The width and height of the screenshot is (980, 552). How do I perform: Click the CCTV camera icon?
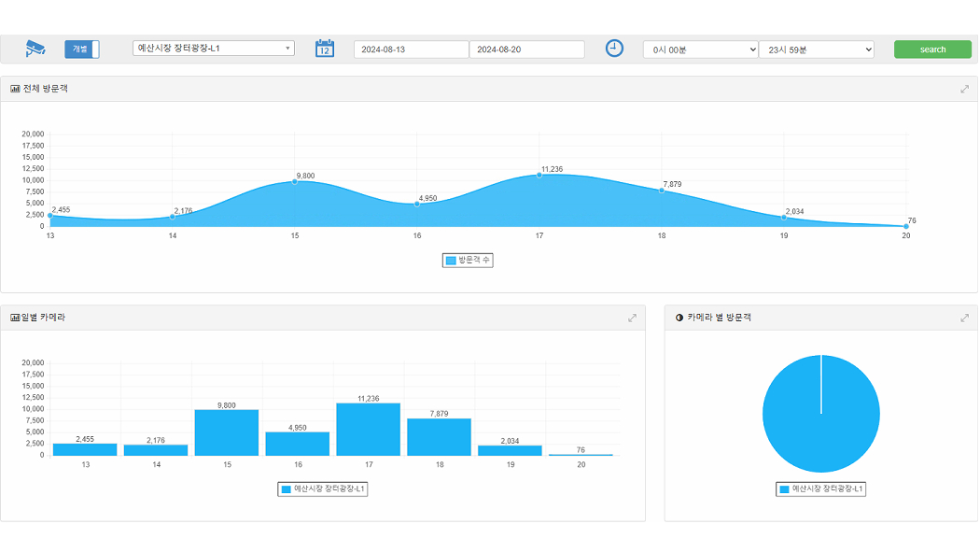click(x=35, y=49)
